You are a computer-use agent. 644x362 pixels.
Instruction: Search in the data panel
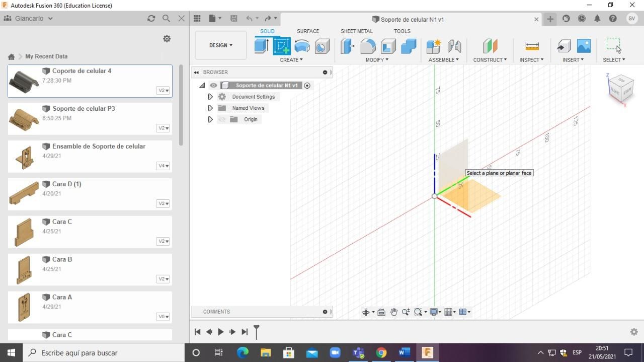click(166, 18)
